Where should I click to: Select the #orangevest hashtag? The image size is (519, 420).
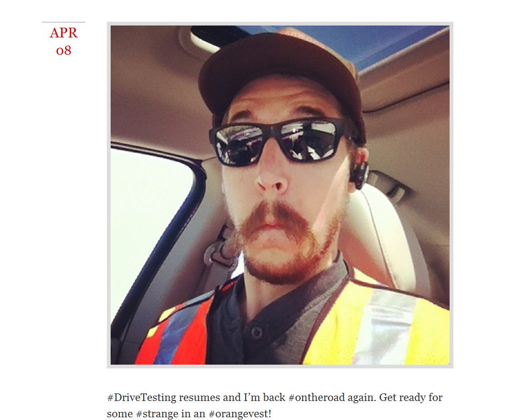click(x=240, y=413)
